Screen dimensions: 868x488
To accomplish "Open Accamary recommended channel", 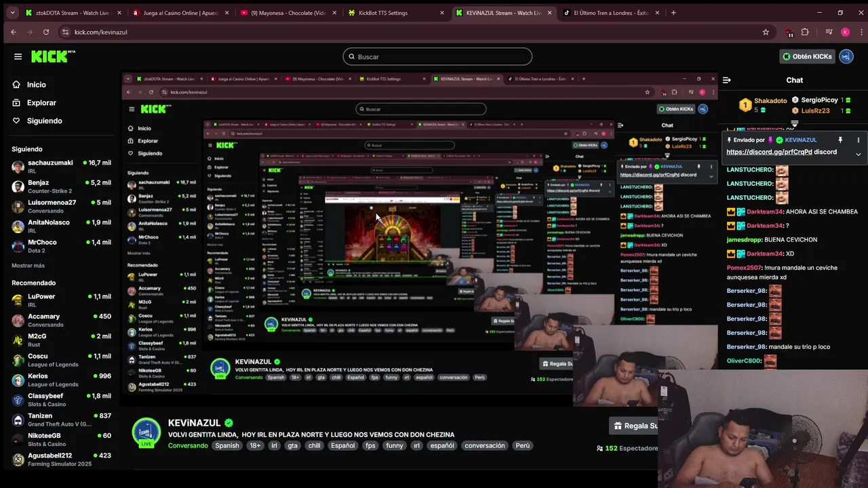I will tap(61, 320).
